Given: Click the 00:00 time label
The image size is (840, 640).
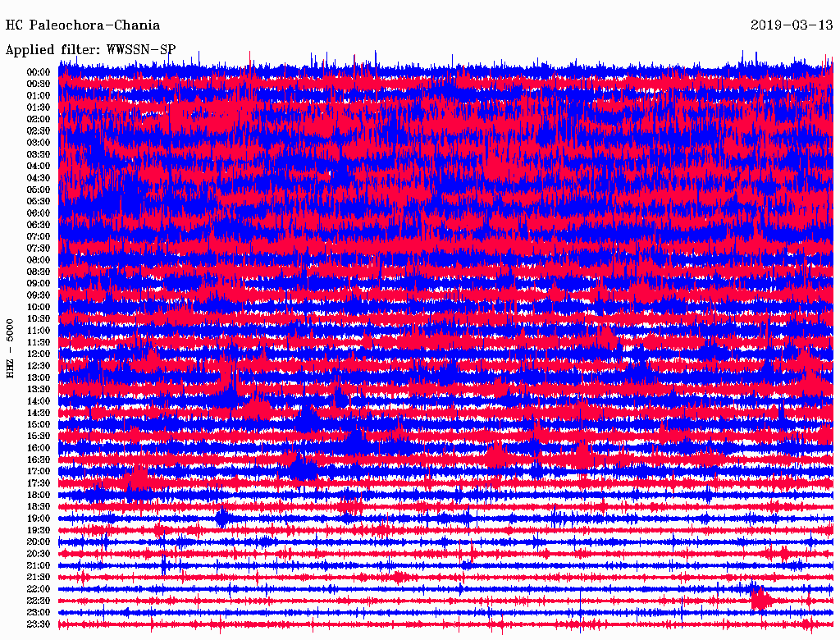Looking at the screenshot, I should coord(39,72).
